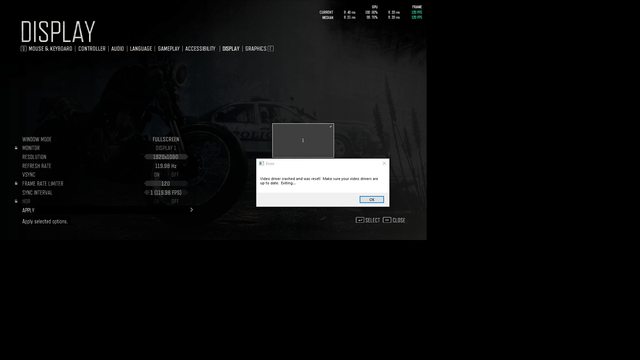Click the Select enter-key prompt
Image resolution: width=640 pixels, height=360 pixels.
click(x=368, y=220)
